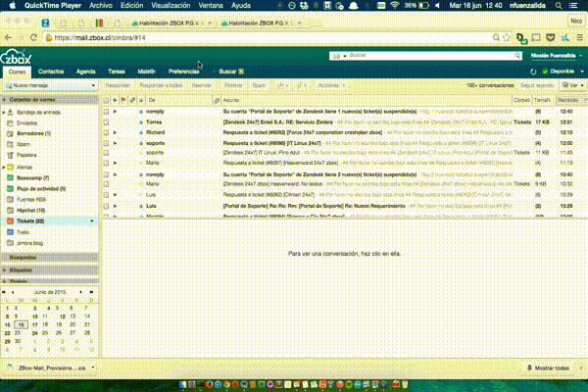This screenshot has height=392, width=588.
Task: Click the Papelera trash icon
Action: click(x=10, y=155)
